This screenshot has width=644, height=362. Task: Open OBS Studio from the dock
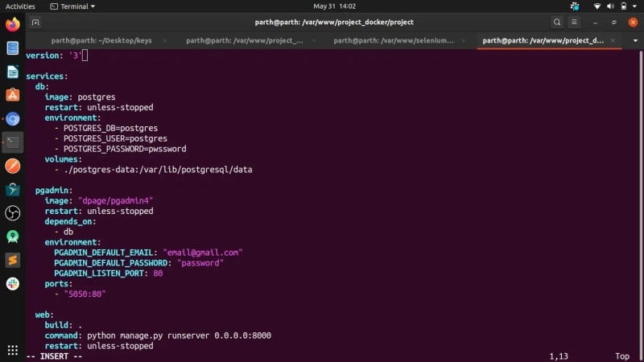[x=13, y=213]
